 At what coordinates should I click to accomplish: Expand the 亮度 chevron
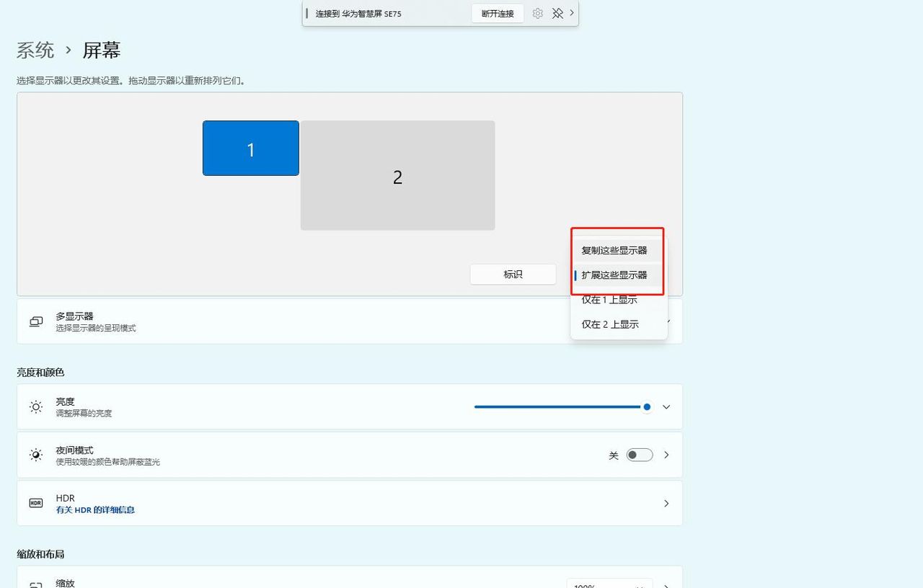coord(666,407)
